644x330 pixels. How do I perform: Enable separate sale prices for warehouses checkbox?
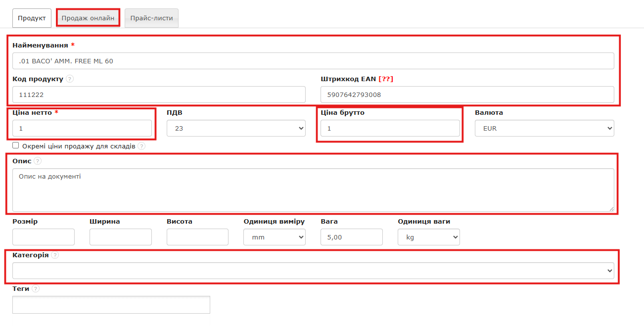tap(16, 146)
